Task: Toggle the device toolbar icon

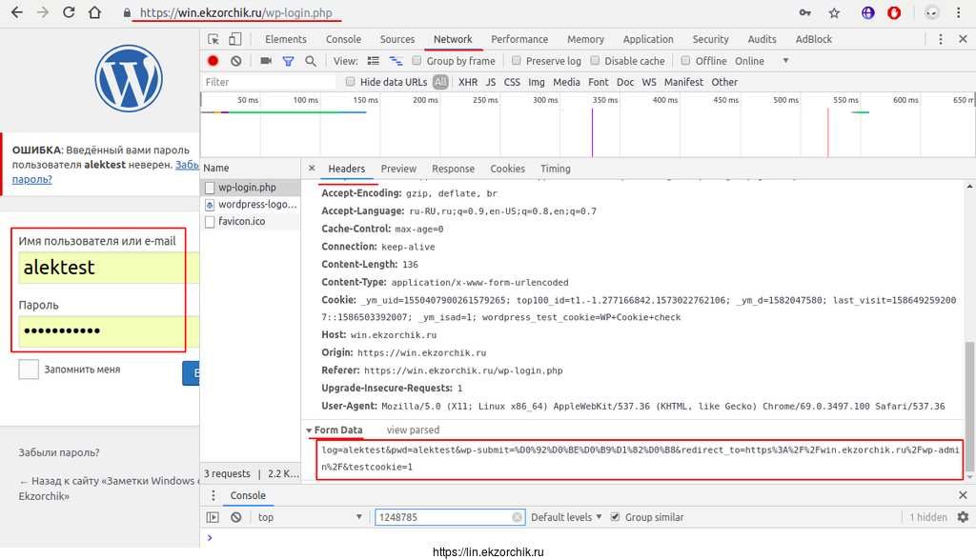Action: tap(234, 39)
